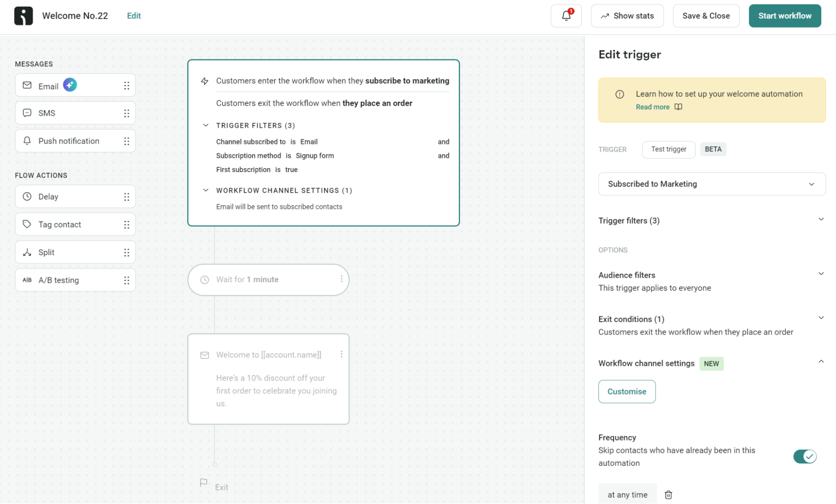The height and width of the screenshot is (504, 836).
Task: Click the A/B testing icon
Action: 27,280
